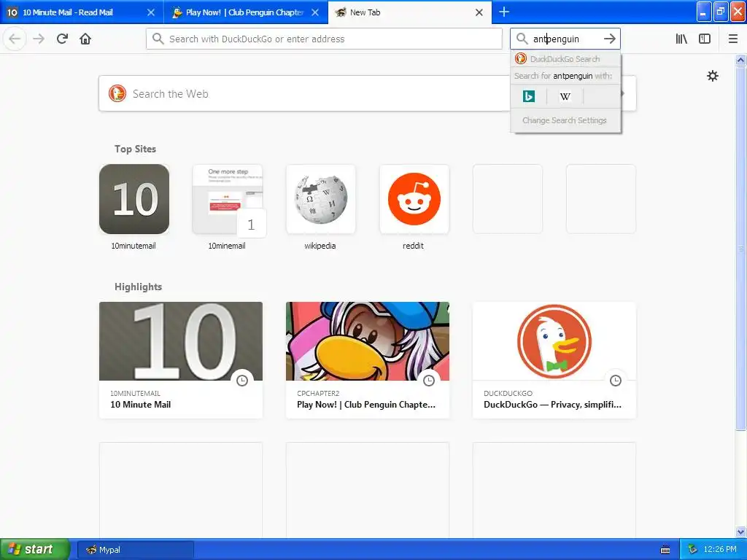Choose DuckDuckGo Search in dropdown
747x560 pixels.
565,59
